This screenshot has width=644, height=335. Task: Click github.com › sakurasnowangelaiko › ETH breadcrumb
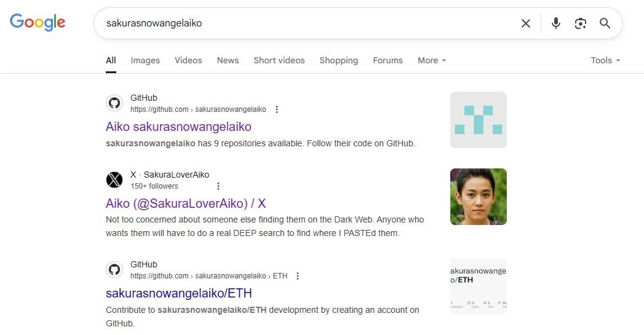pos(209,276)
